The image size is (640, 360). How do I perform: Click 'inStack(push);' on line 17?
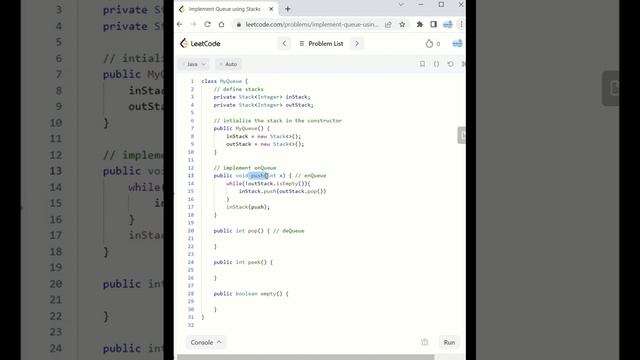point(248,207)
